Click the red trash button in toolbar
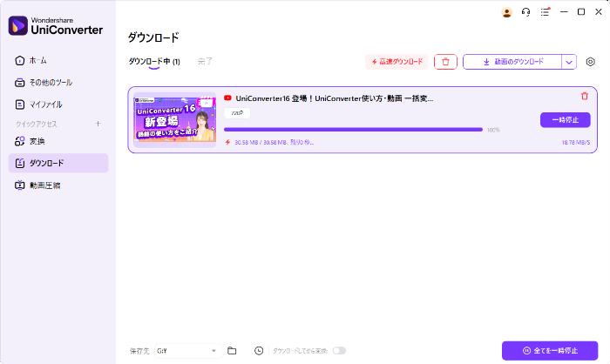The image size is (610, 364). pos(445,62)
